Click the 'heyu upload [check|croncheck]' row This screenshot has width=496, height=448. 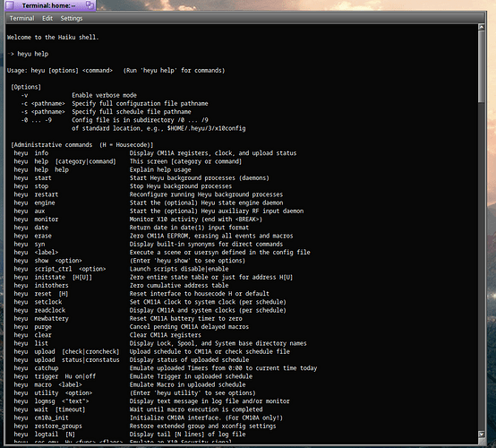click(152, 351)
